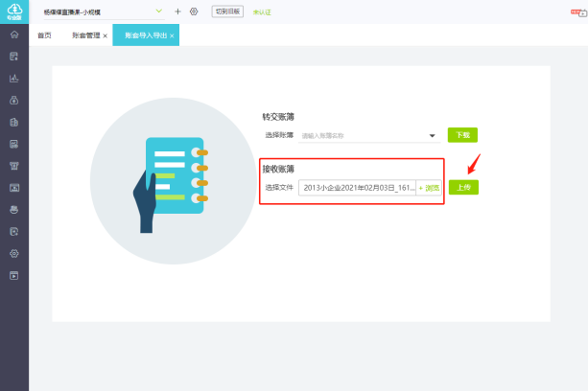
Task: Open the home icon in the left sidebar
Action: 14,34
